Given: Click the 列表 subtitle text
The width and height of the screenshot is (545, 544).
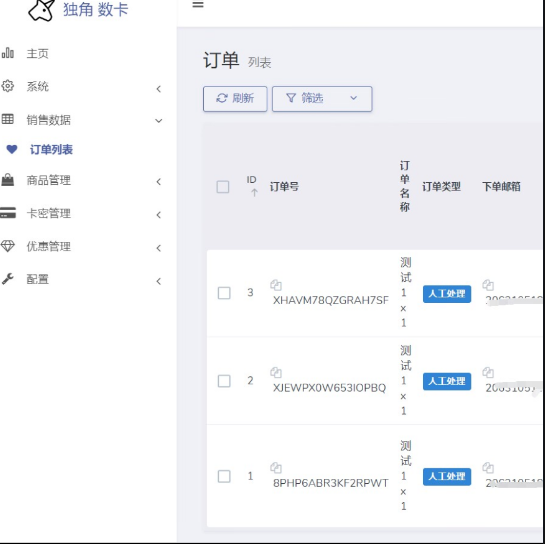Looking at the screenshot, I should tap(259, 63).
